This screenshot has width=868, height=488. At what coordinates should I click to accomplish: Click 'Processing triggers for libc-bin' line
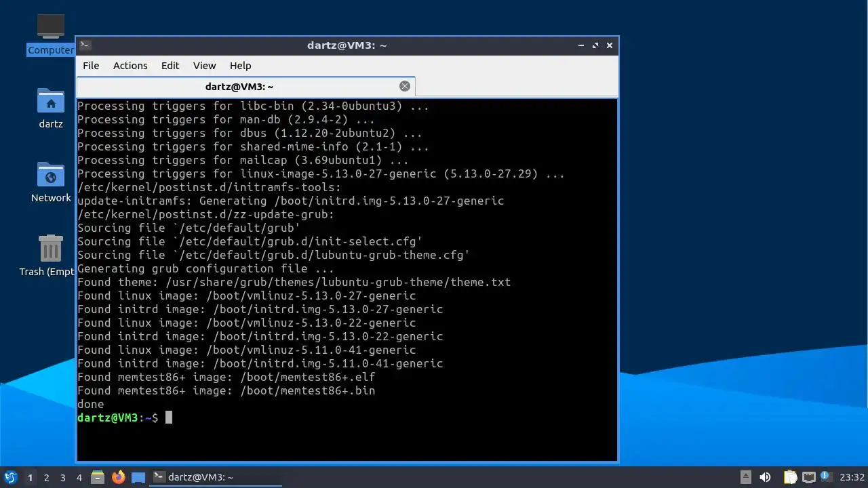(x=253, y=106)
